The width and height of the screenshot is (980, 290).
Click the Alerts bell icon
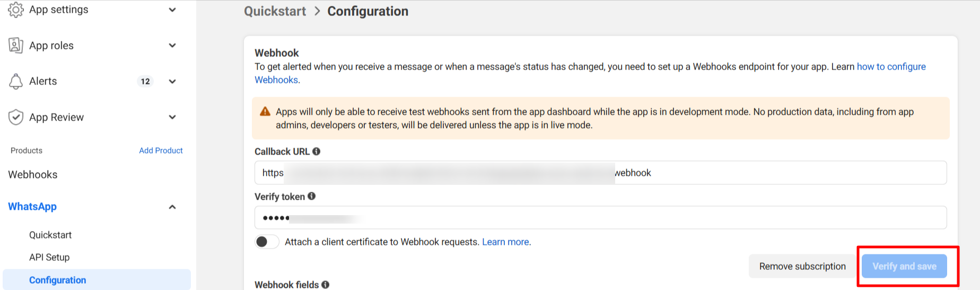pyautogui.click(x=16, y=81)
